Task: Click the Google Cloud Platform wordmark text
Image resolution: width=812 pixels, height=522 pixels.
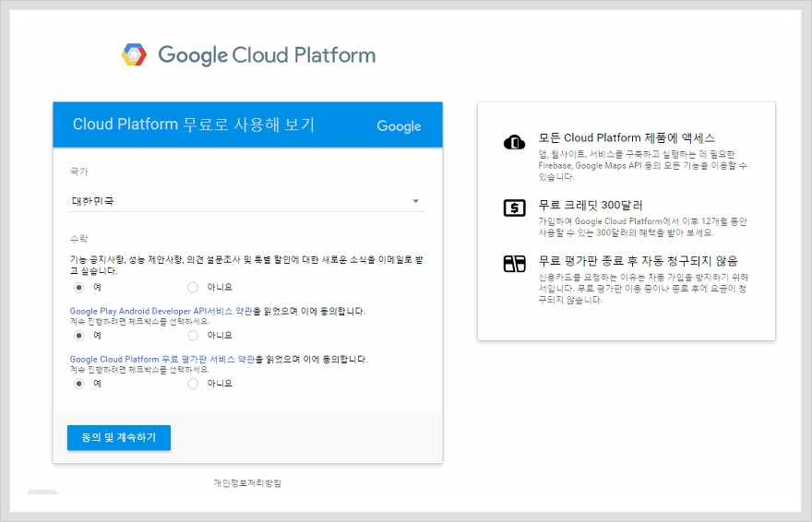Action: tap(267, 55)
